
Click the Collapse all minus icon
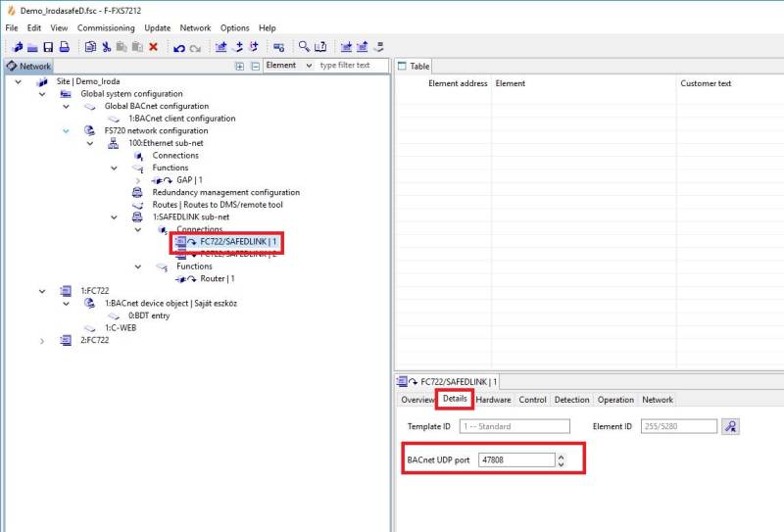pos(255,66)
